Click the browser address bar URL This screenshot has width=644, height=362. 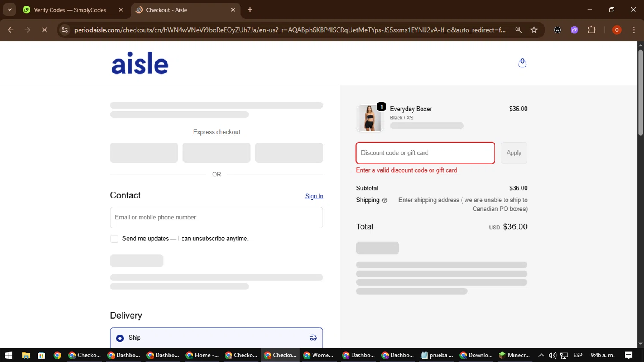290,30
